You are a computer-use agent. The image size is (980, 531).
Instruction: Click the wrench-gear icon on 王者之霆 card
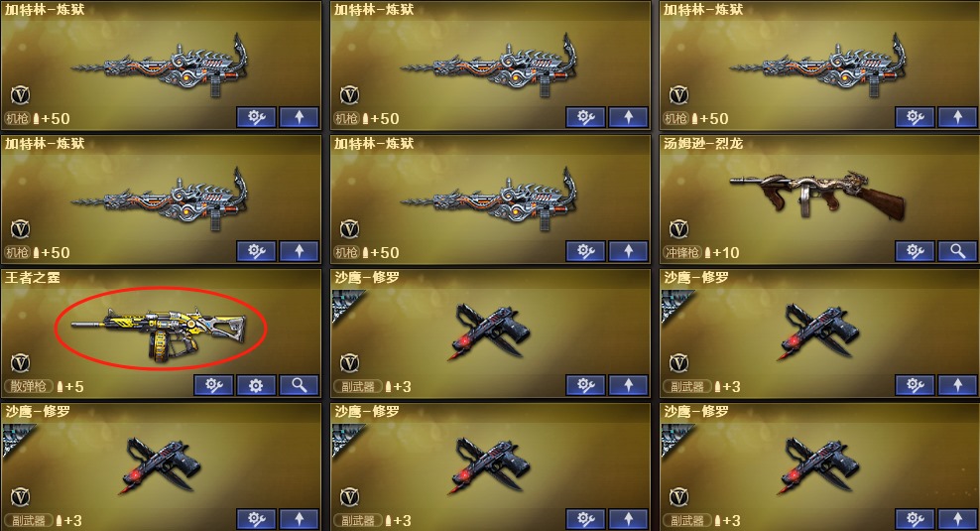tap(213, 385)
